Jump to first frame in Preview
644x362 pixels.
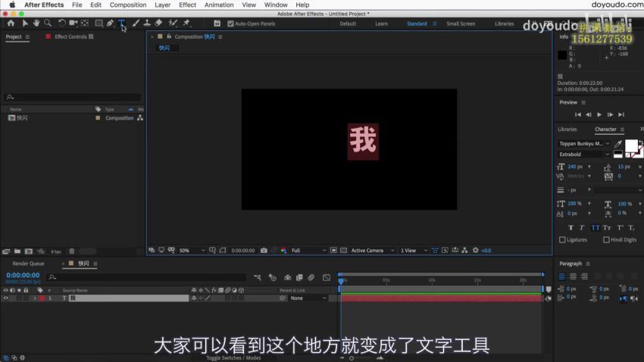[577, 114]
